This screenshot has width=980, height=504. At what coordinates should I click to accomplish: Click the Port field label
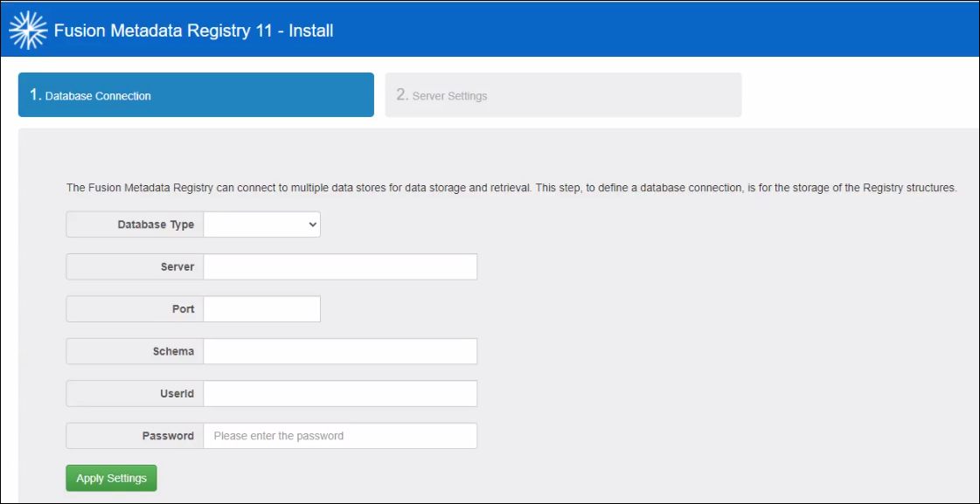click(183, 309)
